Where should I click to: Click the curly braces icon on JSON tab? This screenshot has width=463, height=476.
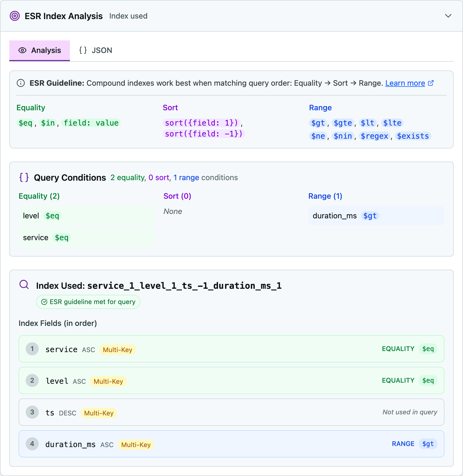[x=83, y=50]
